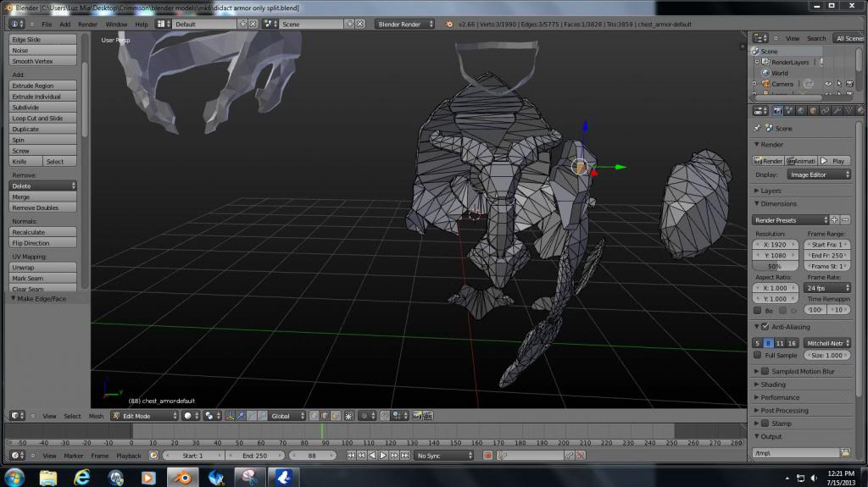Toggle snap magnet icon in viewport header
Image resolution: width=868 pixels, height=487 pixels.
point(385,416)
